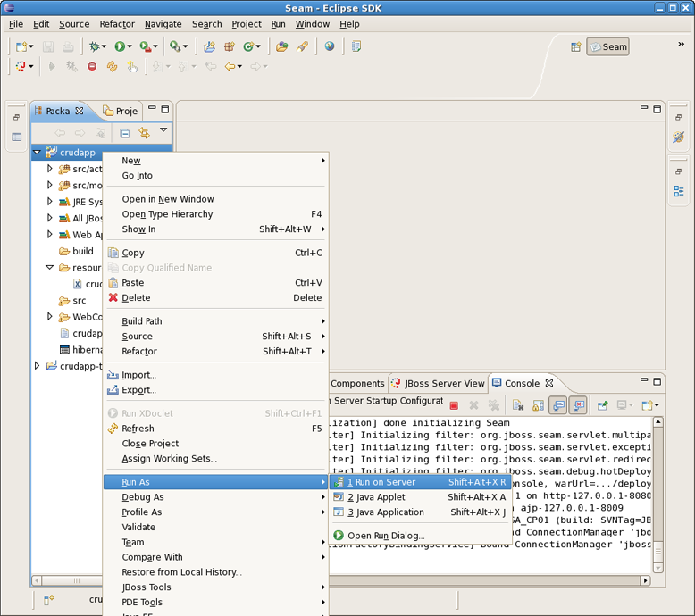Toggle Show Console on standard output change
Screen dimensions: 695x616
click(558, 405)
